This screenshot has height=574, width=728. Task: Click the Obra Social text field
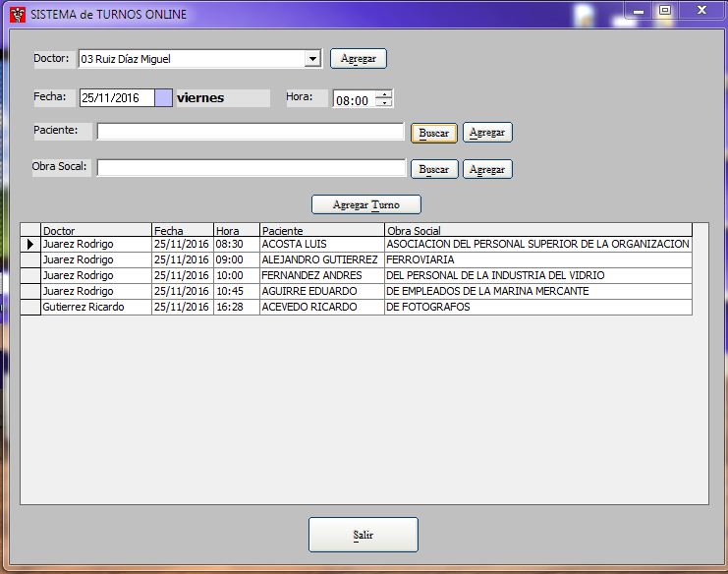click(x=251, y=168)
